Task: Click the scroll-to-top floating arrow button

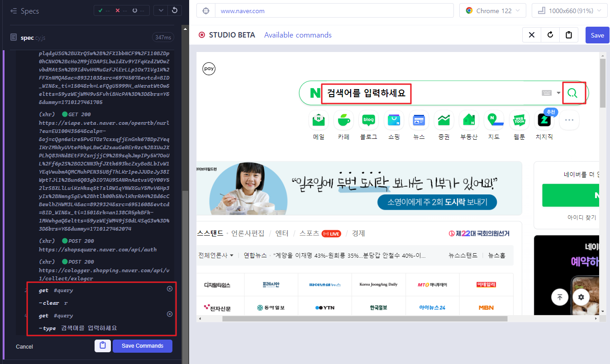Action: (x=560, y=297)
